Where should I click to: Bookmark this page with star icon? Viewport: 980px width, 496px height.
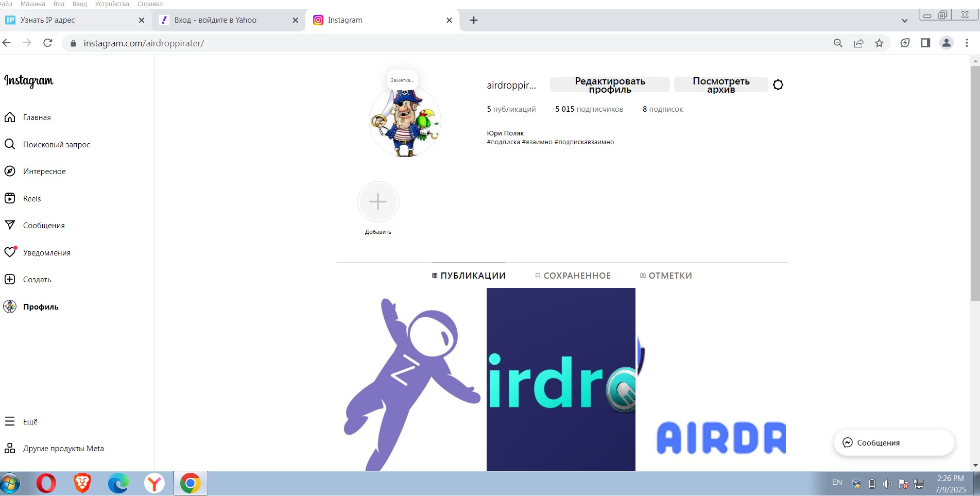[x=879, y=43]
